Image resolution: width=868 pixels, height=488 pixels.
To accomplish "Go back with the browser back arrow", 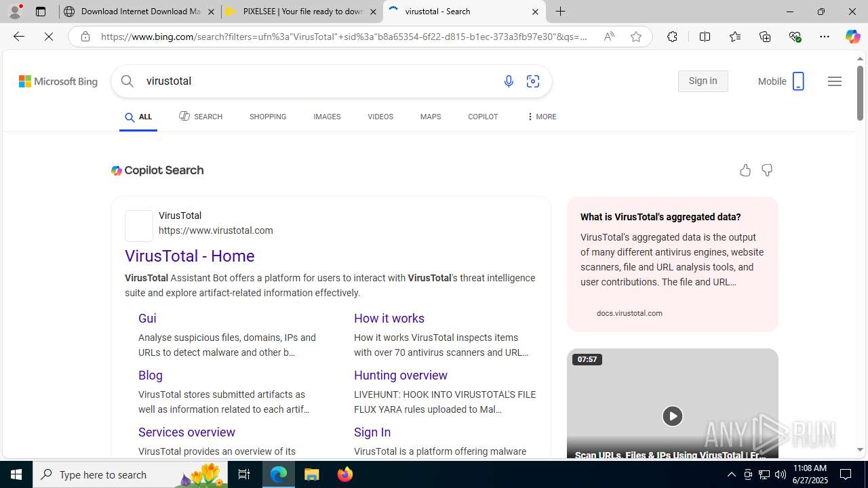I will pos(19,37).
